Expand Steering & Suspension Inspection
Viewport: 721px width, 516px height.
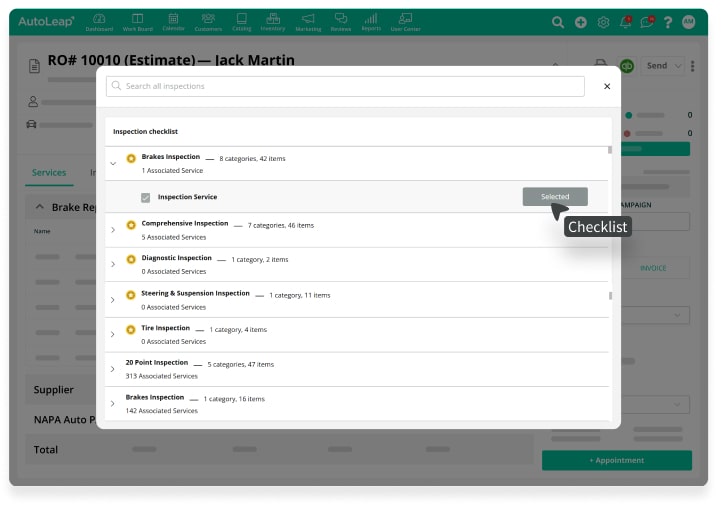(x=113, y=300)
